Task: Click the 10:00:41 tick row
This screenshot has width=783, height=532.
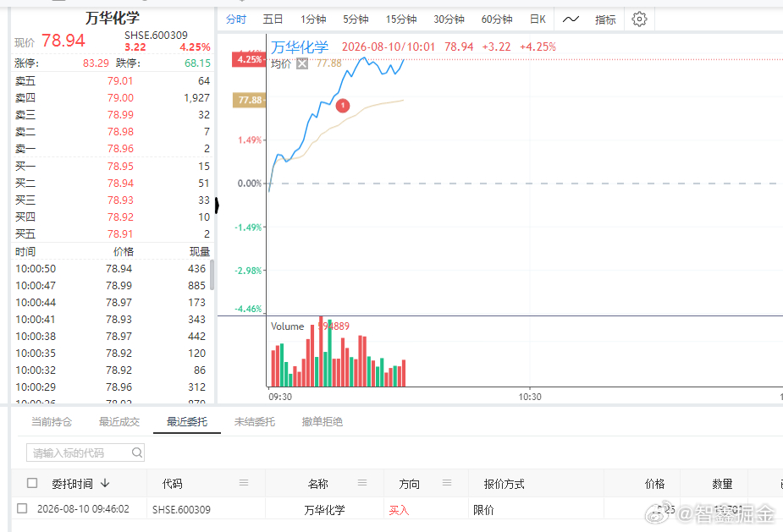Action: [x=110, y=320]
